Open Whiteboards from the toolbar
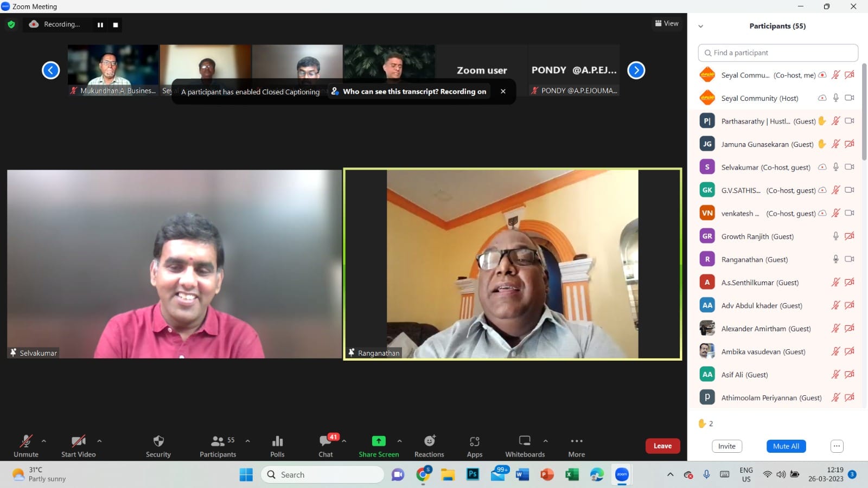 pyautogui.click(x=525, y=441)
